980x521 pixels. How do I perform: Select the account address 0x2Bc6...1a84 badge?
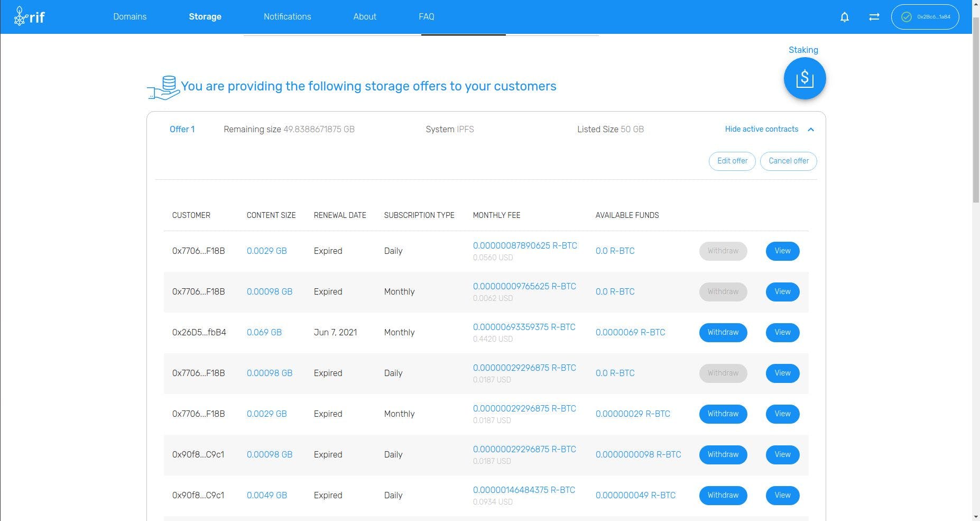pyautogui.click(x=925, y=16)
